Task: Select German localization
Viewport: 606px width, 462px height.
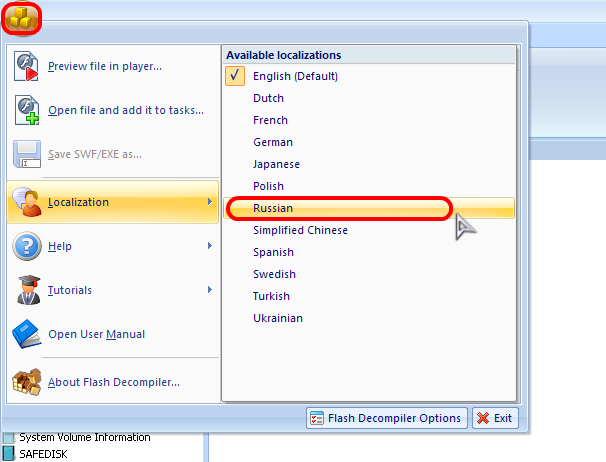Action: click(369, 142)
